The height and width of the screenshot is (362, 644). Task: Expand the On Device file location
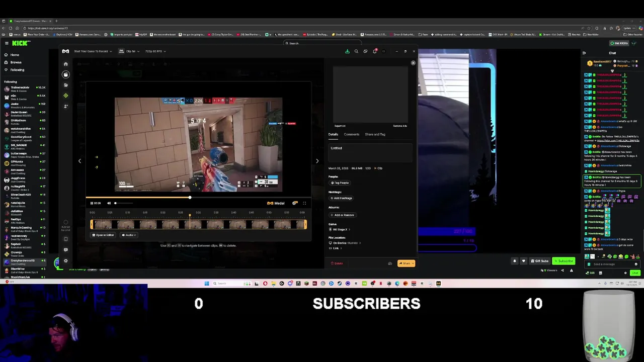[x=345, y=243]
